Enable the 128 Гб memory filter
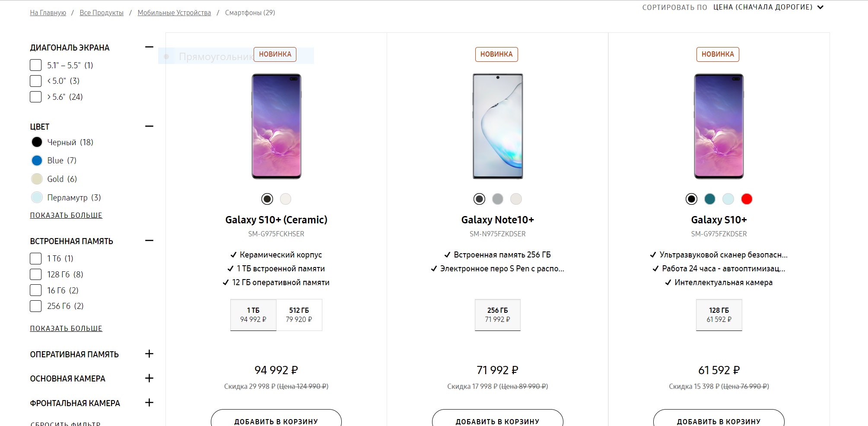Image resolution: width=868 pixels, height=426 pixels. tap(36, 274)
